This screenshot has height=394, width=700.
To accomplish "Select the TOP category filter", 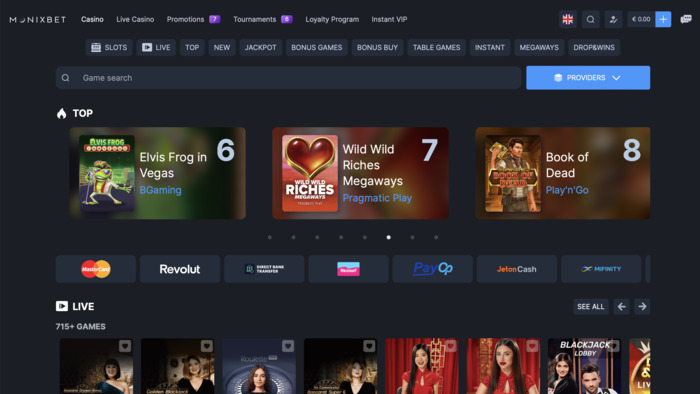I will tap(192, 47).
